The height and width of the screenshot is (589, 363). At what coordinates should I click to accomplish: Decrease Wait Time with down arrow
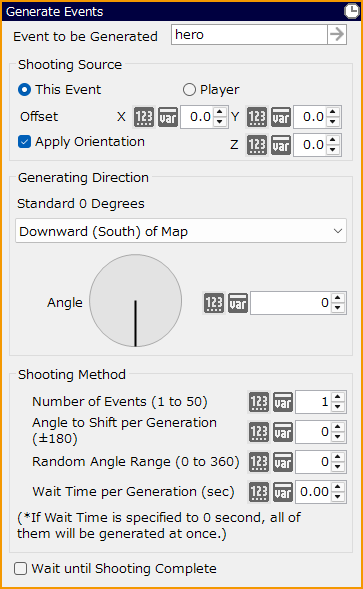(338, 497)
